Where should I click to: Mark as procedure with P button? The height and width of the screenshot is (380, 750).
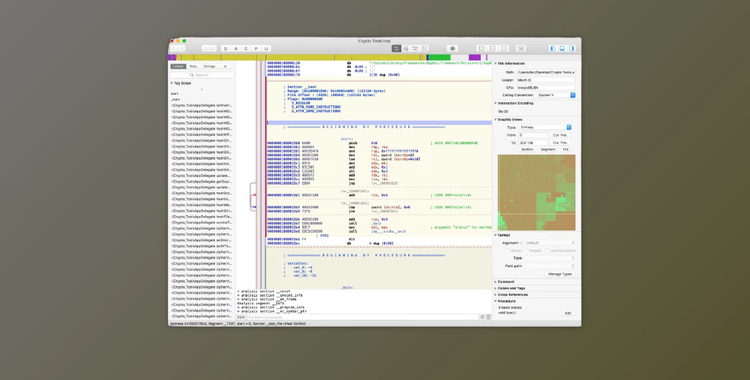pos(256,48)
